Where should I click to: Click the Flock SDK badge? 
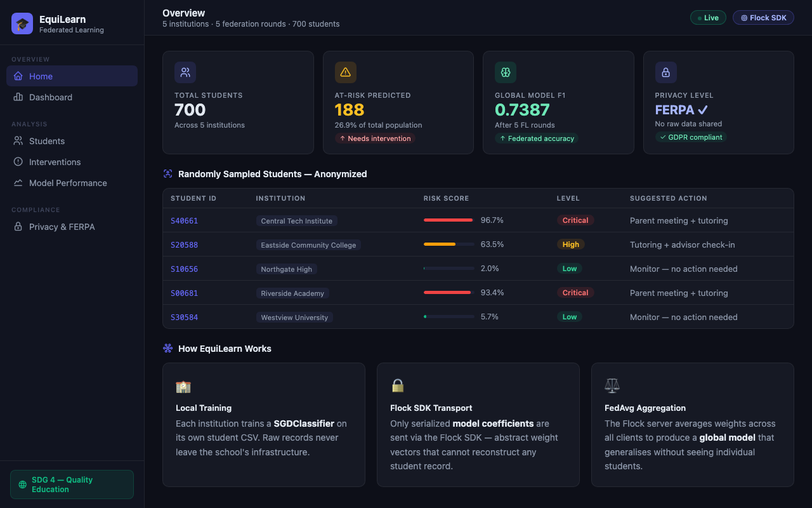coord(763,18)
